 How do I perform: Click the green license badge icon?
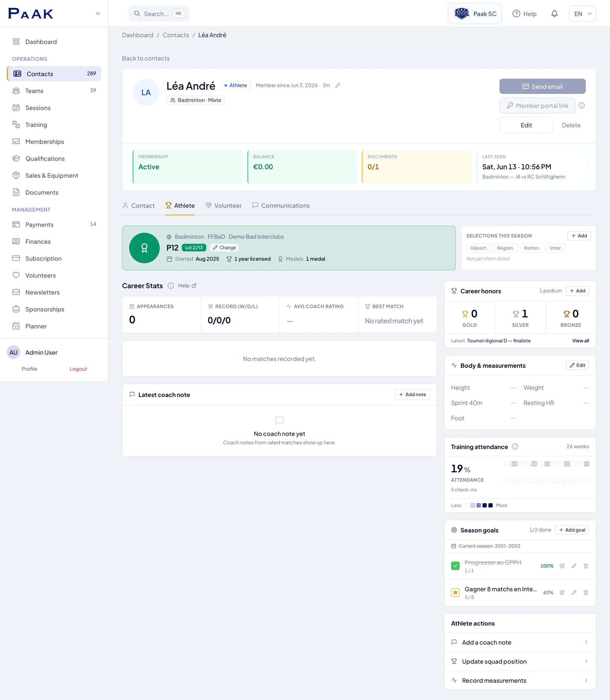[144, 248]
